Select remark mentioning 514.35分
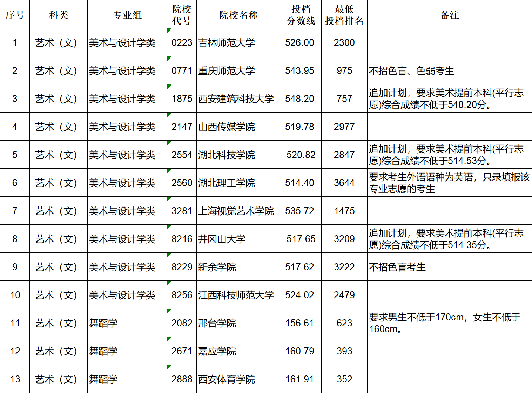 click(x=450, y=239)
